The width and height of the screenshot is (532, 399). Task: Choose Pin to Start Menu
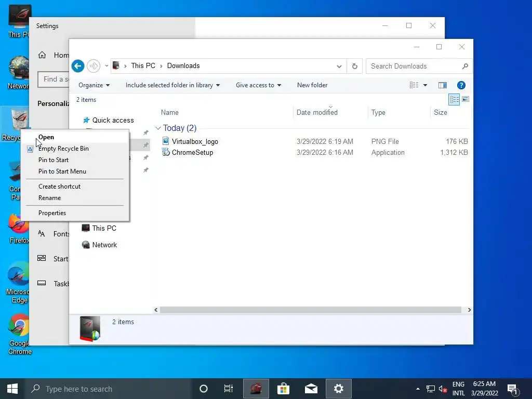pos(75,171)
